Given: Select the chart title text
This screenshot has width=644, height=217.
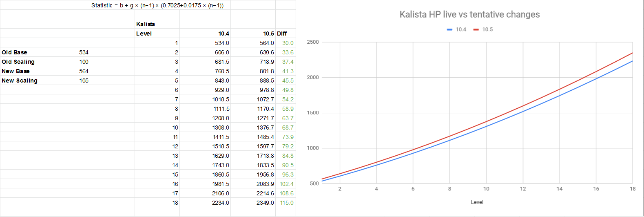Looking at the screenshot, I should pyautogui.click(x=469, y=14).
